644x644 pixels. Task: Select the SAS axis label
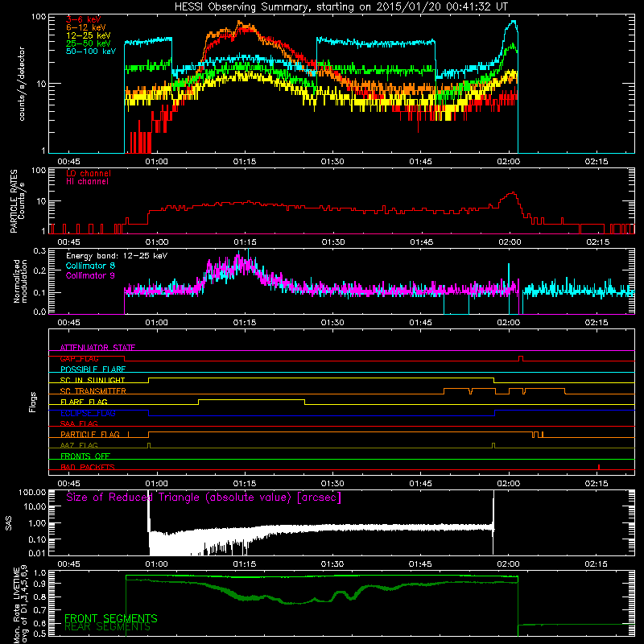click(9, 523)
